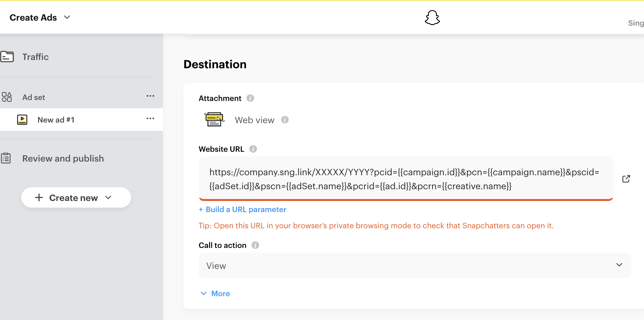Click the Call to action info icon
The height and width of the screenshot is (320, 644).
(x=255, y=245)
